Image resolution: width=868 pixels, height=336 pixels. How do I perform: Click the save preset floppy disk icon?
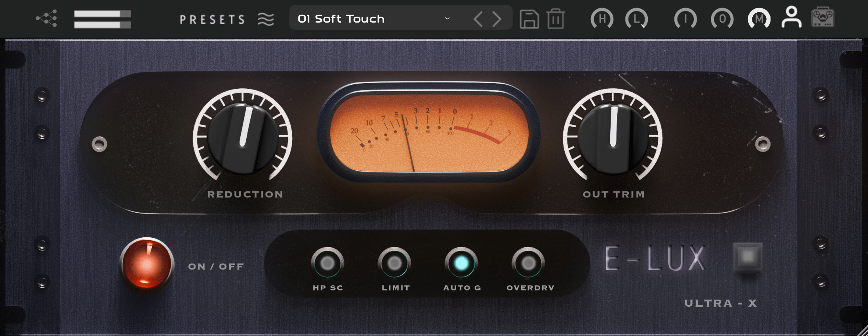coord(529,19)
